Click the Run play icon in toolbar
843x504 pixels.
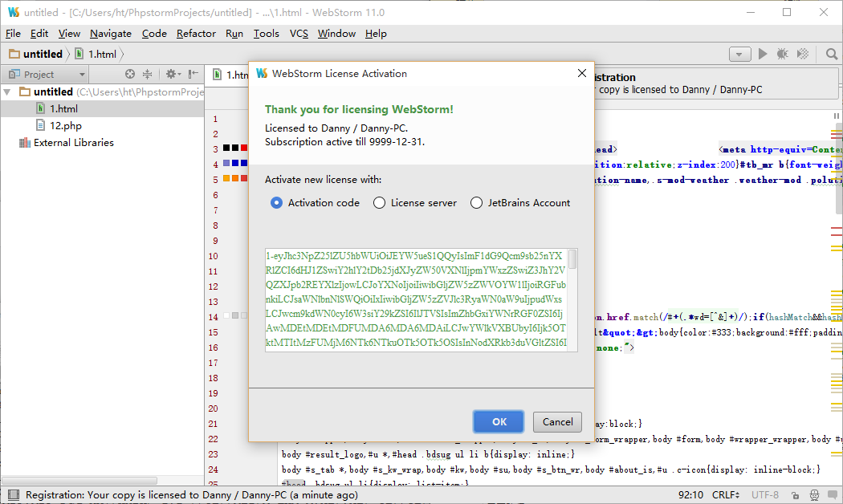point(763,54)
